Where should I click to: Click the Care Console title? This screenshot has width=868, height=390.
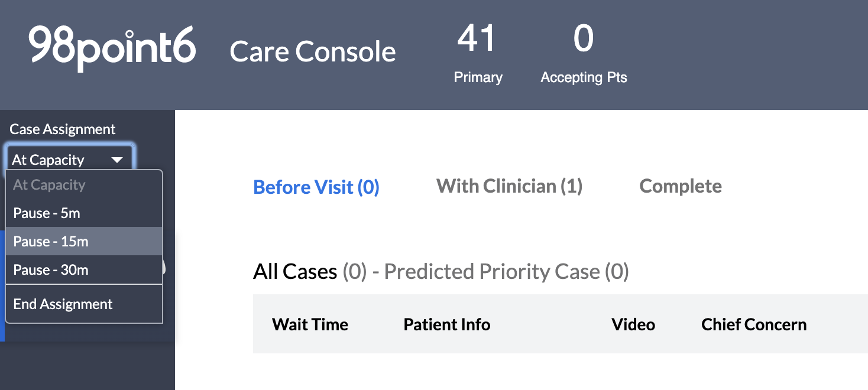pos(313,51)
